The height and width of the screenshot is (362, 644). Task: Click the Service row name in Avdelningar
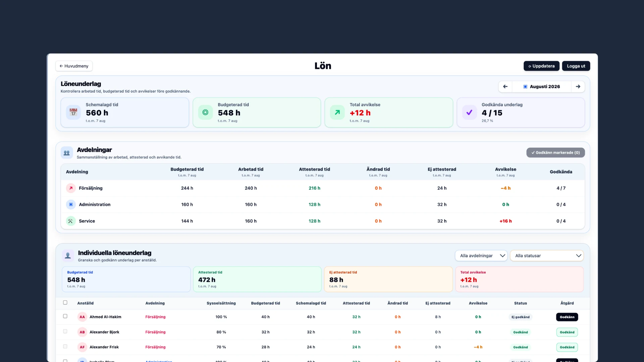[x=87, y=221]
